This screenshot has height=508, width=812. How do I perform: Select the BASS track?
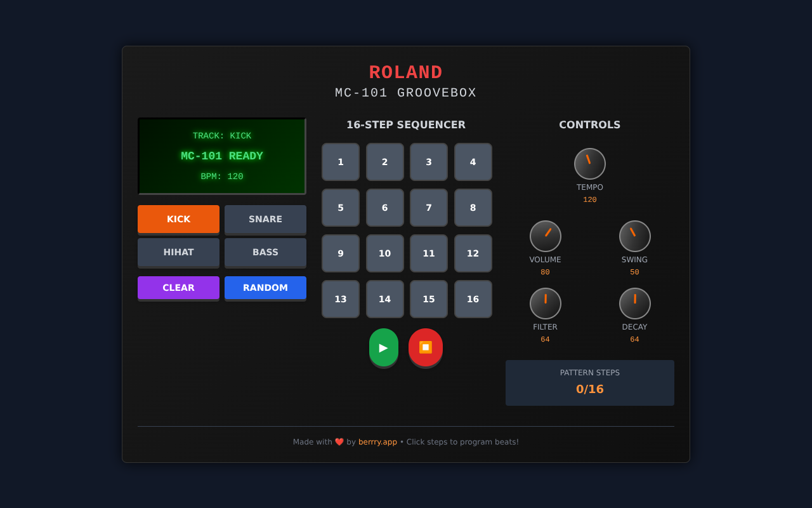(265, 252)
